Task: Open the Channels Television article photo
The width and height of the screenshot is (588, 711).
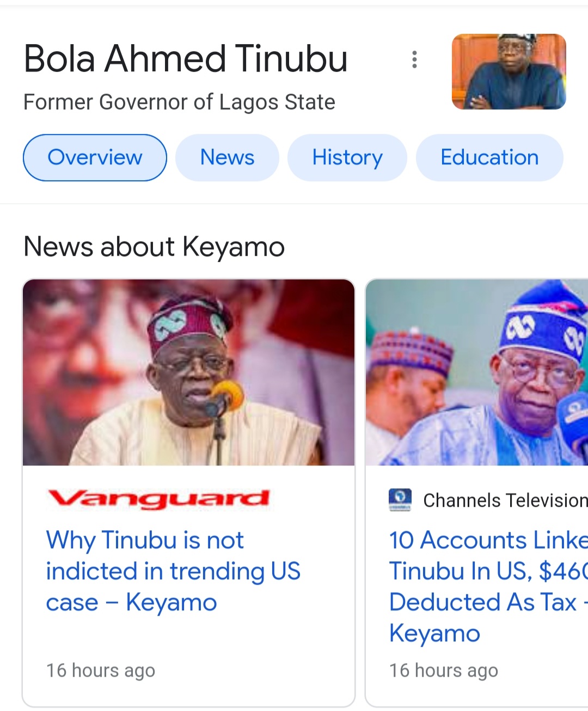Action: click(x=476, y=372)
